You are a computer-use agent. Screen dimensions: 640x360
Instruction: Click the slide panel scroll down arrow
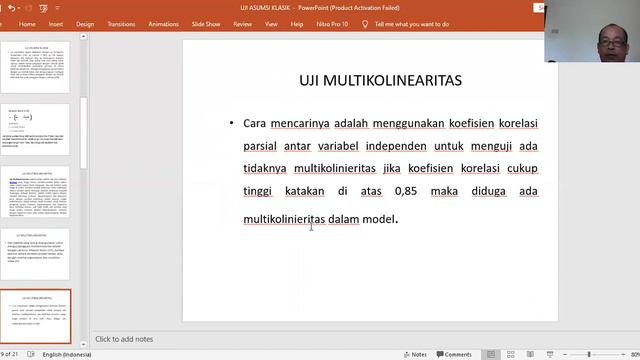[84, 344]
